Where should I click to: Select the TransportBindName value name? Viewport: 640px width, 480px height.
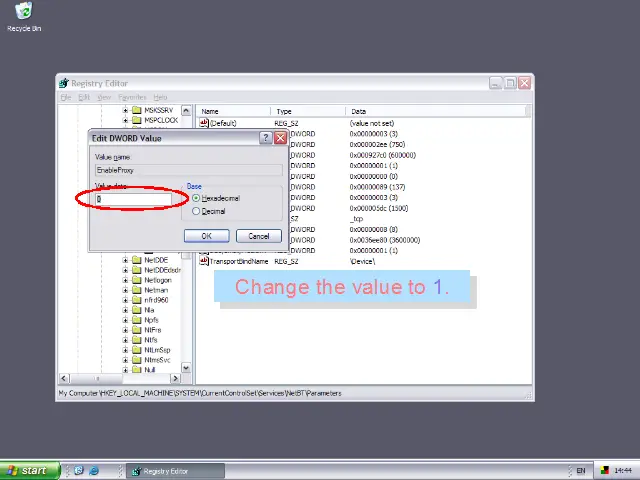(x=239, y=261)
